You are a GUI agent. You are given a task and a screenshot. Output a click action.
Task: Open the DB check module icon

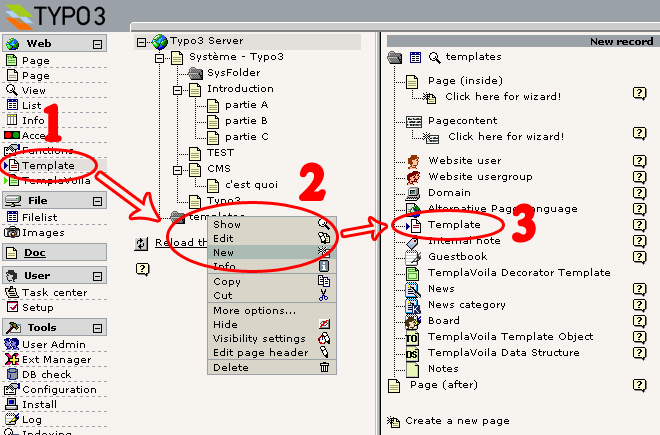(x=12, y=374)
